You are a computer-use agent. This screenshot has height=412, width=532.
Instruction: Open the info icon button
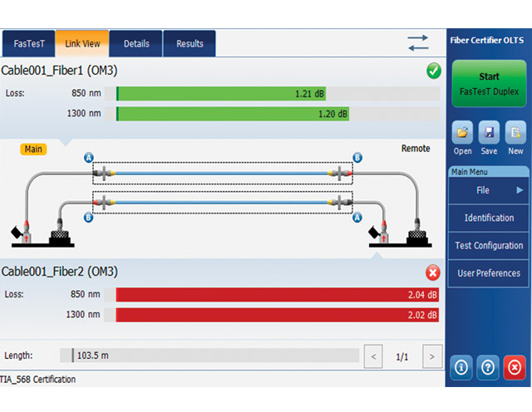click(x=461, y=367)
